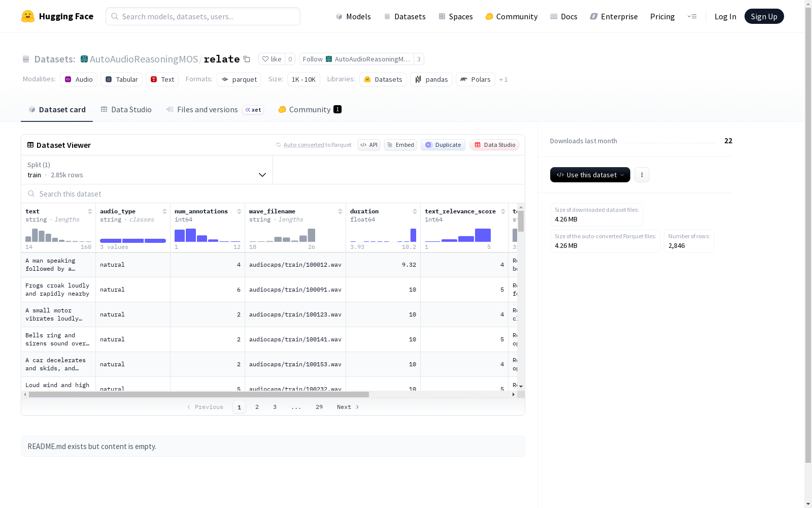The width and height of the screenshot is (812, 508).
Task: Select cell audiocaps/train/100141.wav
Action: point(295,339)
